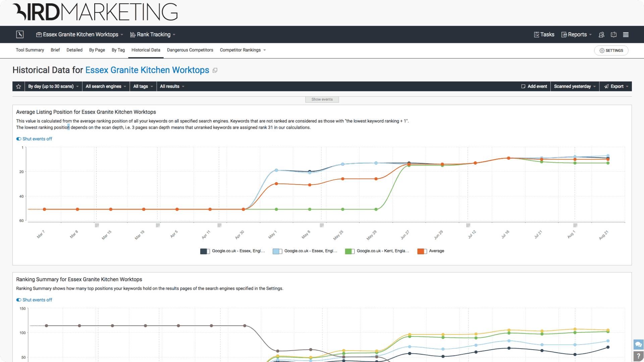Open the user account icon
This screenshot has width=644, height=362.
click(x=601, y=35)
